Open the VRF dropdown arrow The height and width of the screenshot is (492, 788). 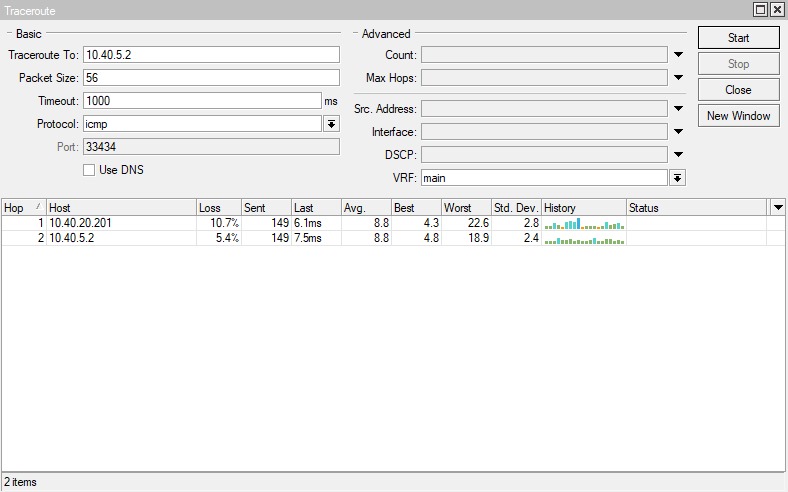(x=677, y=178)
